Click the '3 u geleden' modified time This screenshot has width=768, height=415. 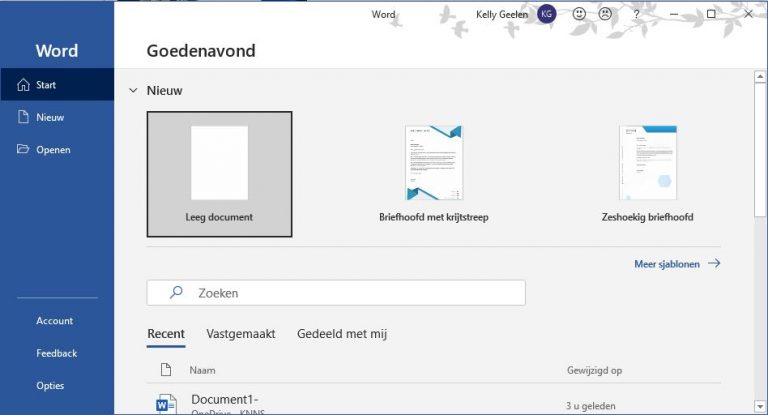coord(590,406)
